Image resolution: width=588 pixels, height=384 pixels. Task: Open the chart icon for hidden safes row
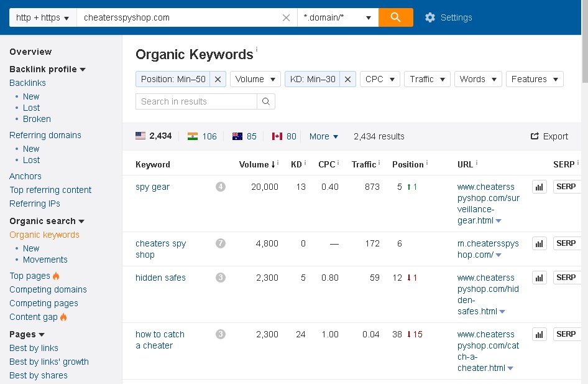coord(540,278)
